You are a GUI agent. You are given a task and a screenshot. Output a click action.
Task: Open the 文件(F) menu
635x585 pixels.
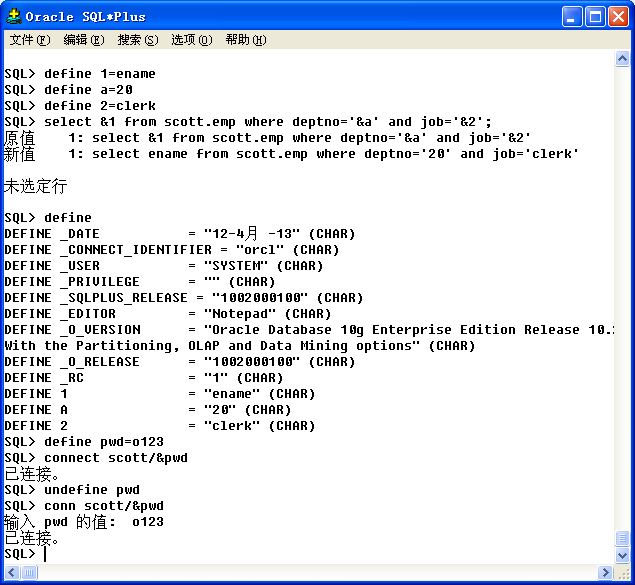tap(30, 40)
